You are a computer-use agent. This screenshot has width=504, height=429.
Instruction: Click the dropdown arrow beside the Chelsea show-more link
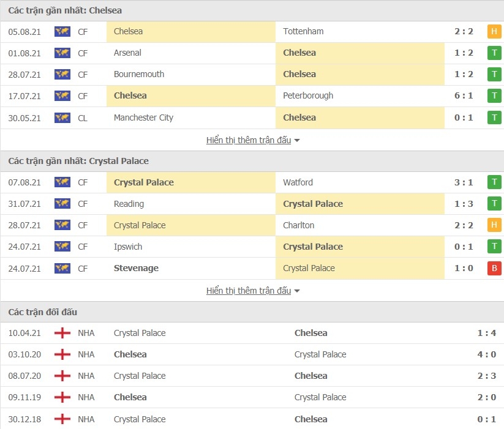tap(297, 141)
